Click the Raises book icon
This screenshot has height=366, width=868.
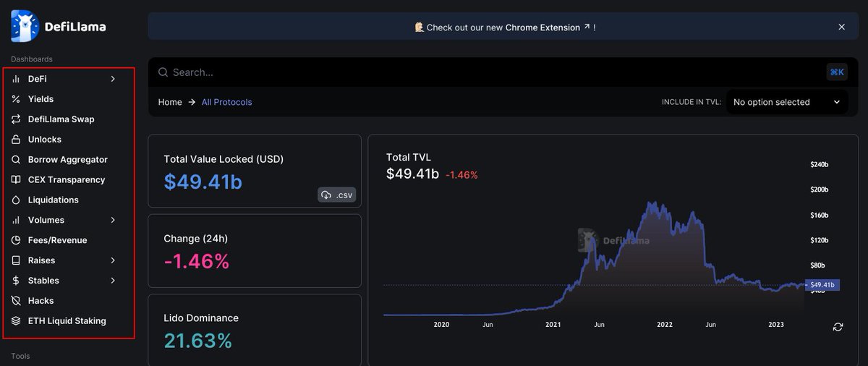[x=16, y=260]
